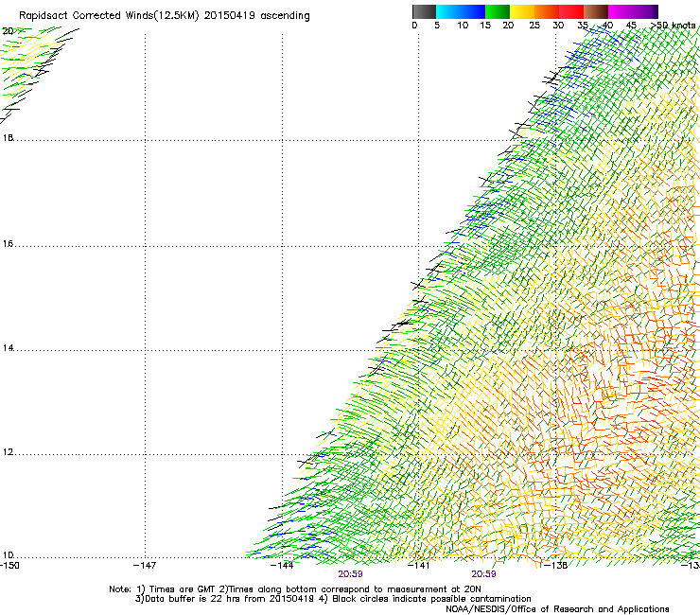Click the '20:59' time between -141 and -138
Screen dimensions: 700x615
point(483,574)
